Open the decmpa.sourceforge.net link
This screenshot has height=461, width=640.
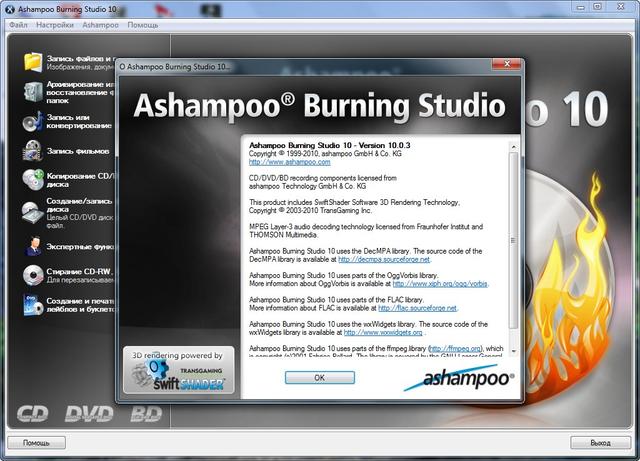[x=384, y=259]
